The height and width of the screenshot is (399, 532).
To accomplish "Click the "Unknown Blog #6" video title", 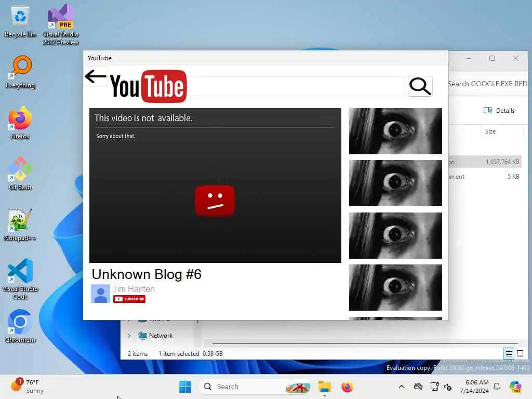I will tap(147, 274).
